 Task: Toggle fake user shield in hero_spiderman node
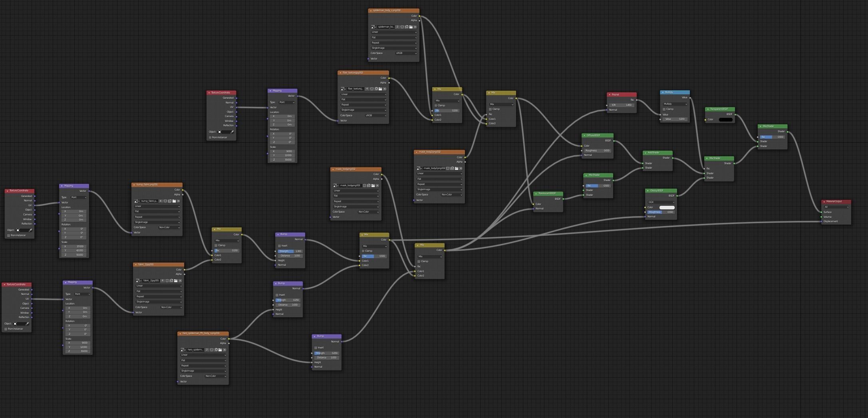[212, 350]
